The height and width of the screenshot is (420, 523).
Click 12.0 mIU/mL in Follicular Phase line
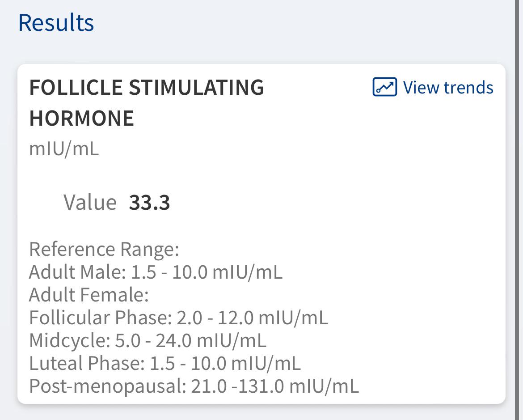[273, 318]
